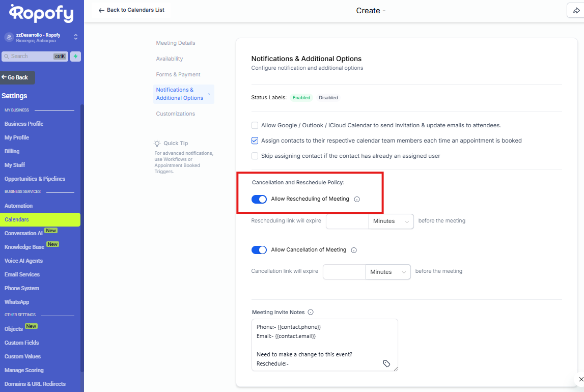Viewport: 584px width, 392px height.
Task: Click the tag icon in Meeting Invite Notes
Action: (x=386, y=363)
